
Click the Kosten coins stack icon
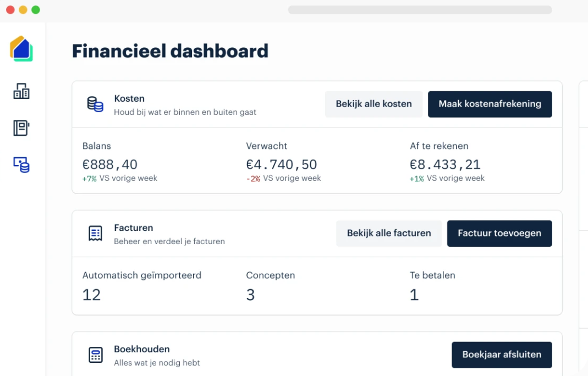pyautogui.click(x=95, y=104)
